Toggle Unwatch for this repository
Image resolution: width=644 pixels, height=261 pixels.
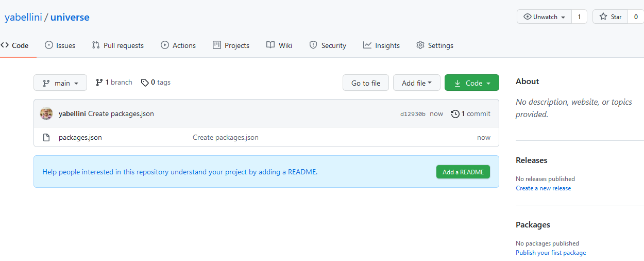click(x=544, y=17)
